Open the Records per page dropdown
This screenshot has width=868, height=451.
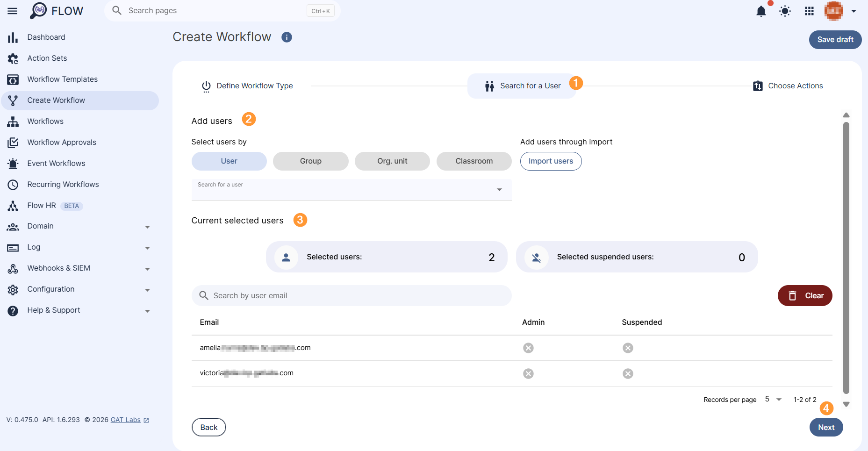click(x=773, y=399)
